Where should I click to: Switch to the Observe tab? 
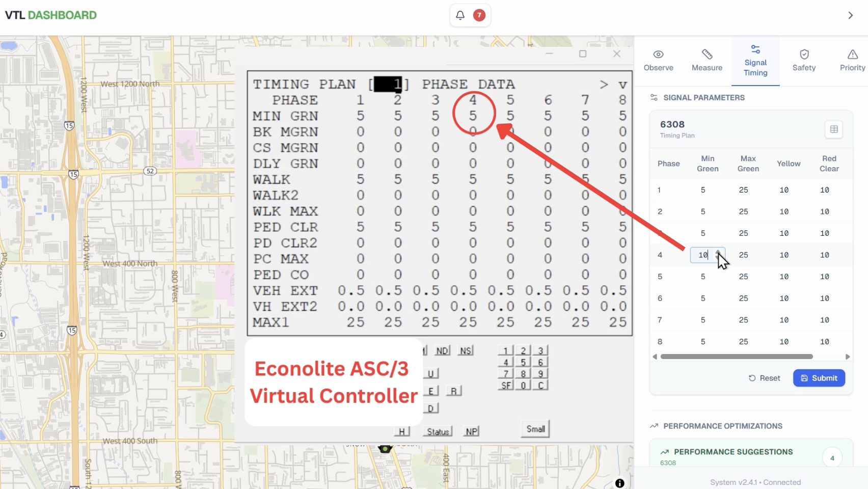pyautogui.click(x=658, y=61)
